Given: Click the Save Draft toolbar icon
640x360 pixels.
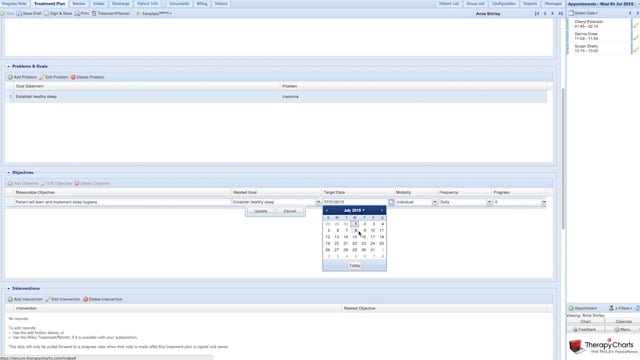Looking at the screenshot, I should click(x=19, y=13).
